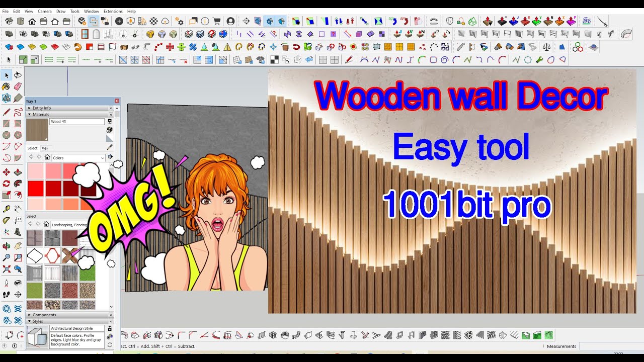Pick the Eraser tool

(x=18, y=86)
